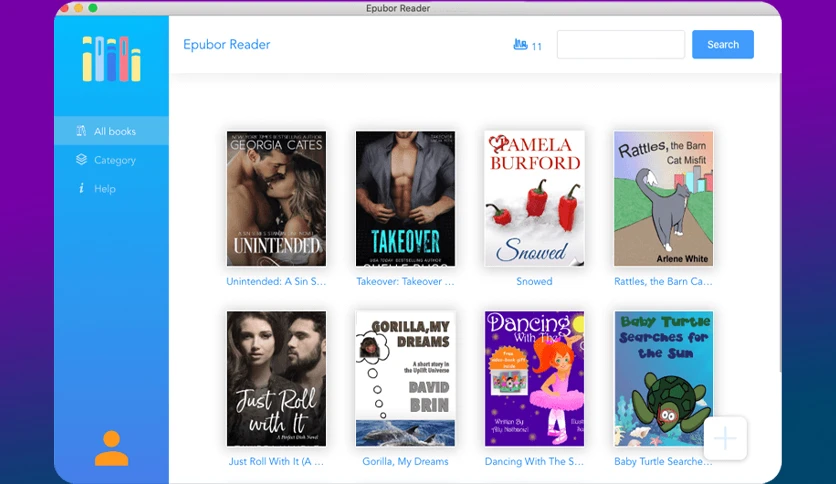
Task: Click the Help info icon
Action: [x=81, y=188]
